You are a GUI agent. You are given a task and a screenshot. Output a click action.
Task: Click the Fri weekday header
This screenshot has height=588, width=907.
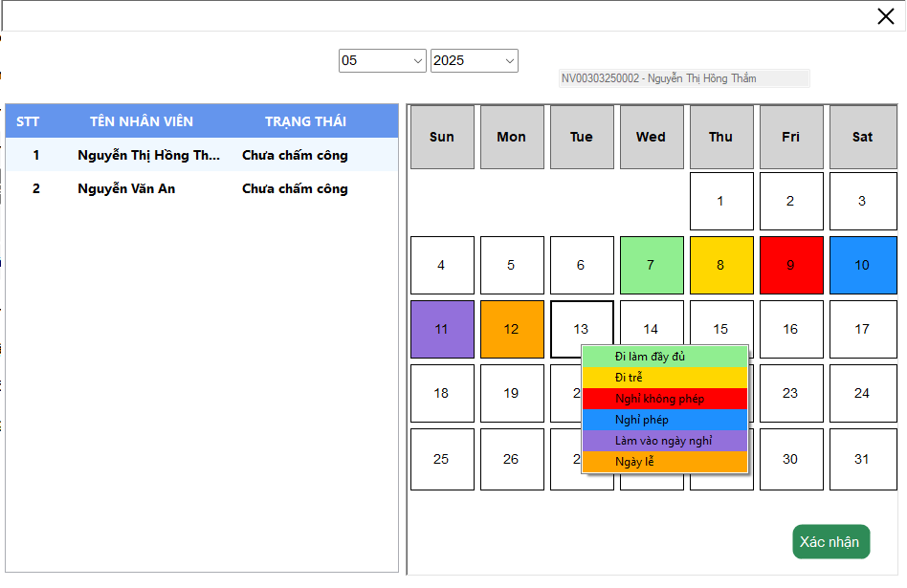tap(791, 137)
